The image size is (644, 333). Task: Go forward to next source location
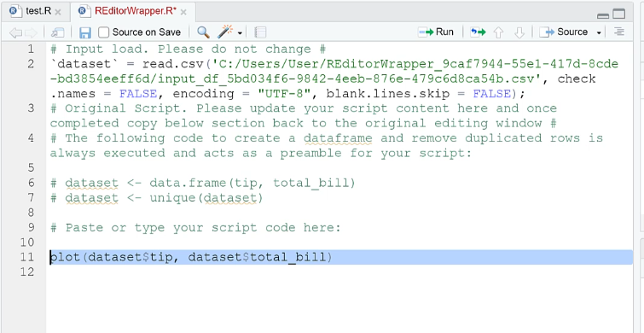[x=31, y=32]
